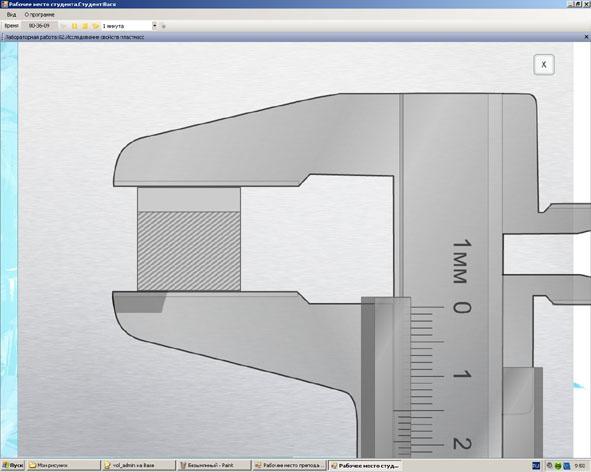
Task: Switch to vol_admin на Base taskbar window
Action: coord(139,466)
